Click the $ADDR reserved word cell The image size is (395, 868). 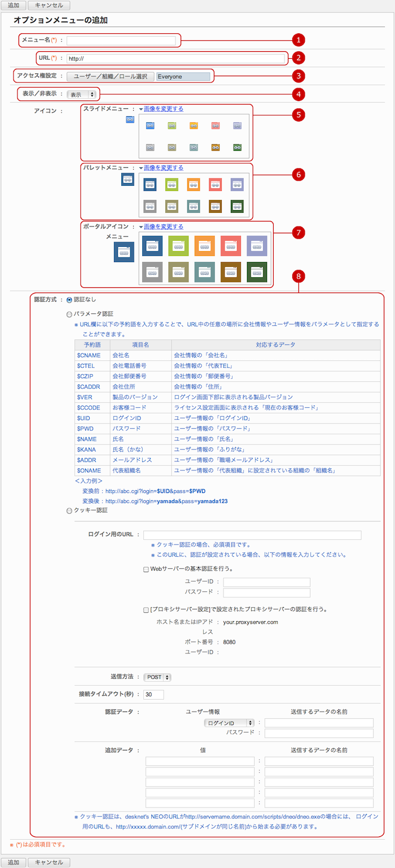click(93, 460)
